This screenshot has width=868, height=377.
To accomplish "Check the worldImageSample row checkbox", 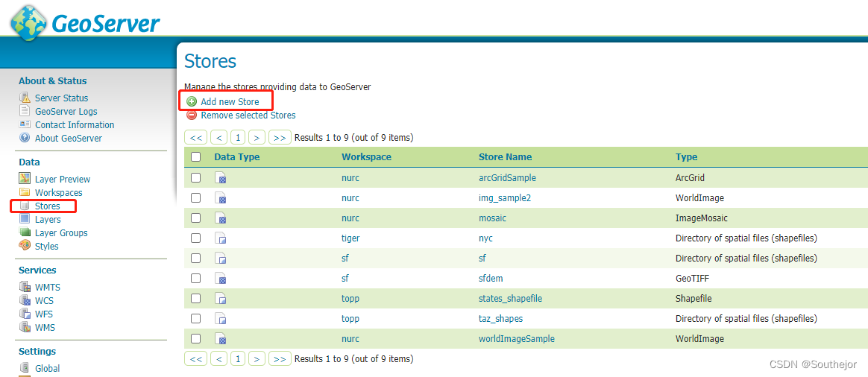I will [x=195, y=338].
